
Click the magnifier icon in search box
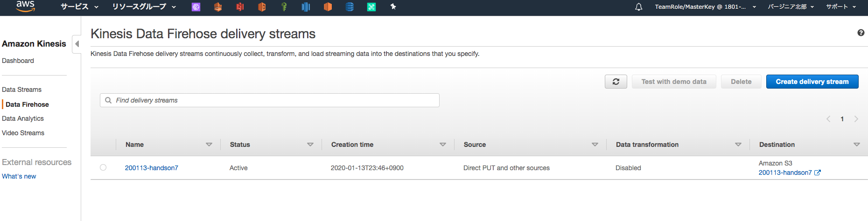click(x=108, y=100)
